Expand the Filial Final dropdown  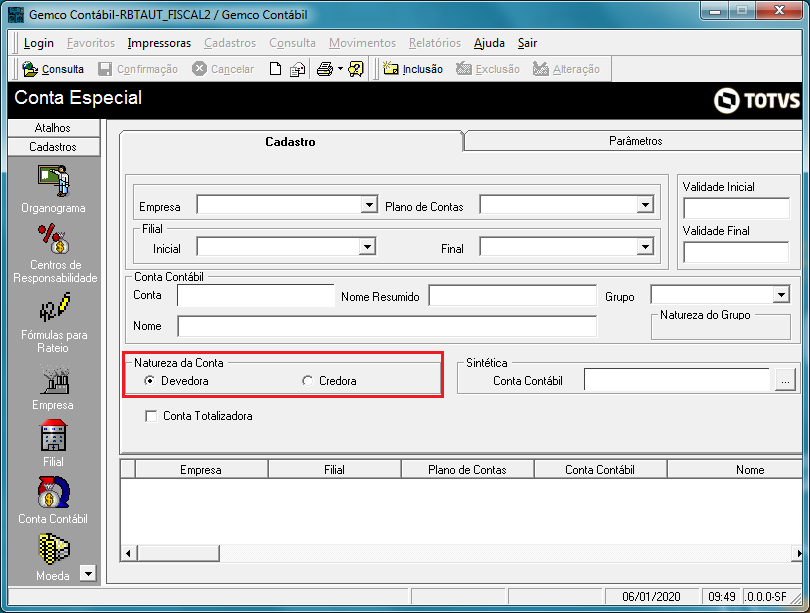click(x=645, y=247)
